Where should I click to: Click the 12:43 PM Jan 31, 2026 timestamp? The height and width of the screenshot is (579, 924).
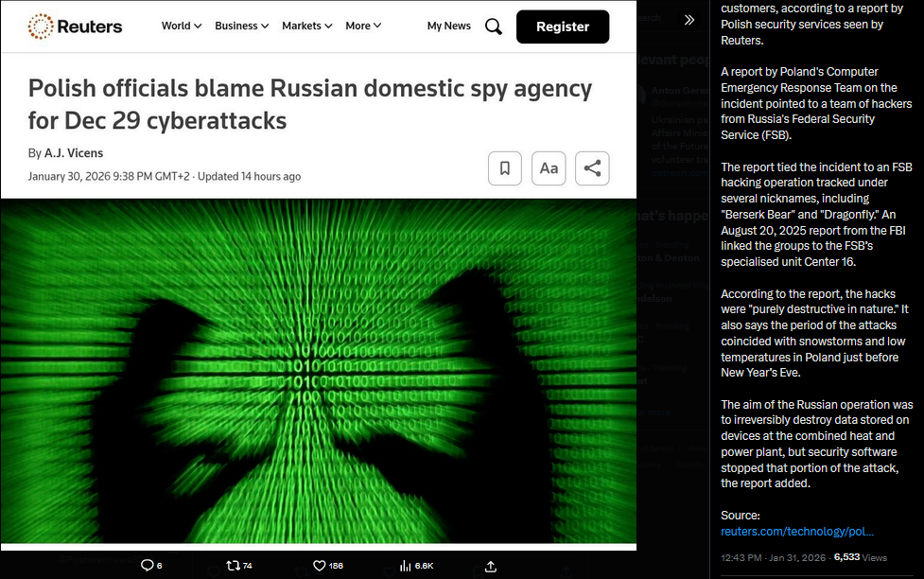[x=773, y=558]
